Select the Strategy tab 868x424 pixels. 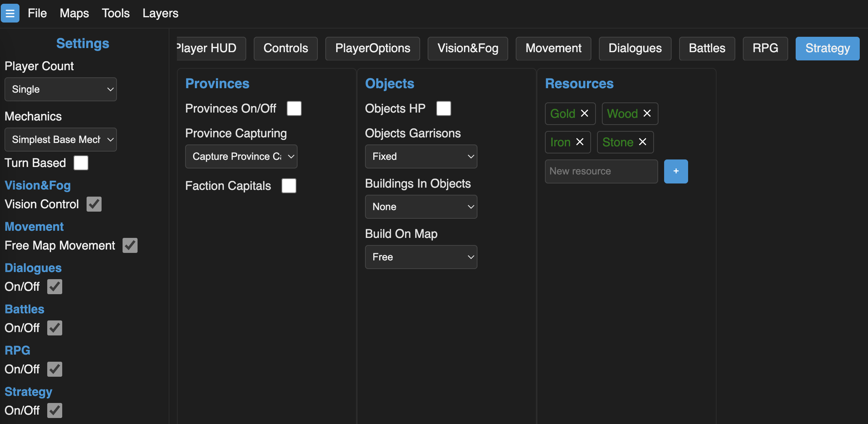coord(828,48)
